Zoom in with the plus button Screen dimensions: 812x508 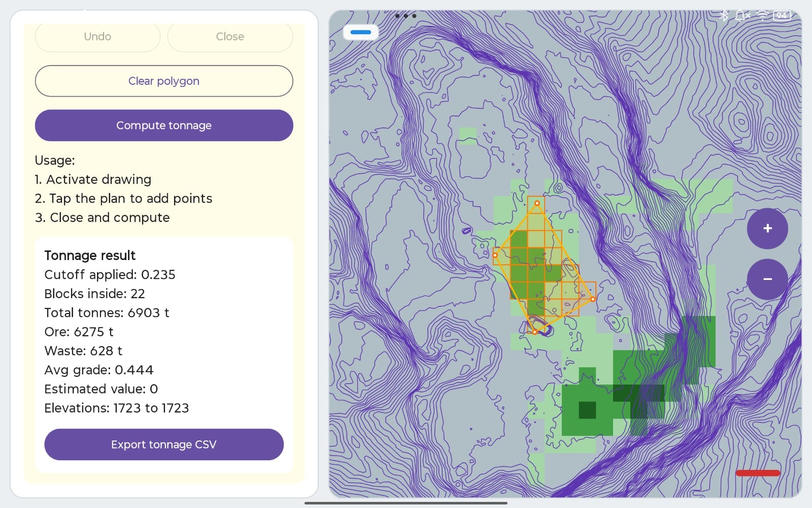pyautogui.click(x=767, y=229)
